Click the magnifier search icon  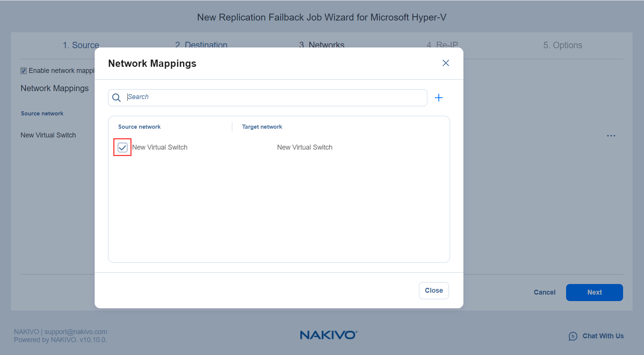117,98
